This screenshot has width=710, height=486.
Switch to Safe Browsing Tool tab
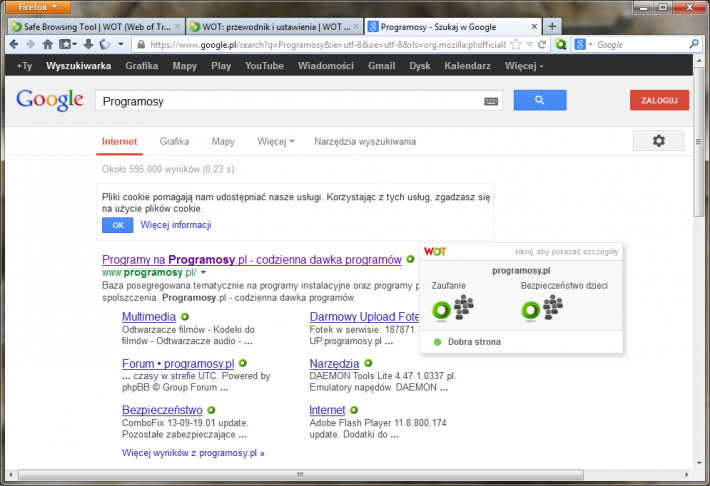96,27
